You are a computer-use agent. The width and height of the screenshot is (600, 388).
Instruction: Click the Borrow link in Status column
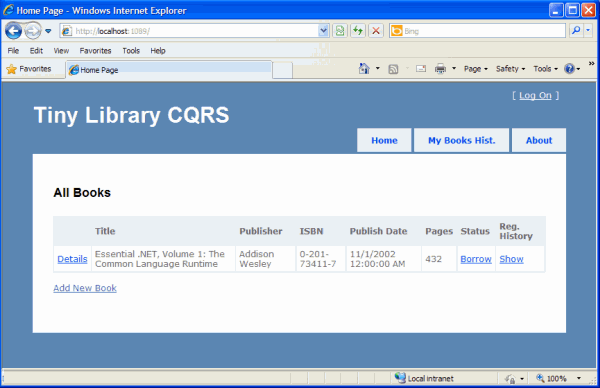(x=476, y=259)
